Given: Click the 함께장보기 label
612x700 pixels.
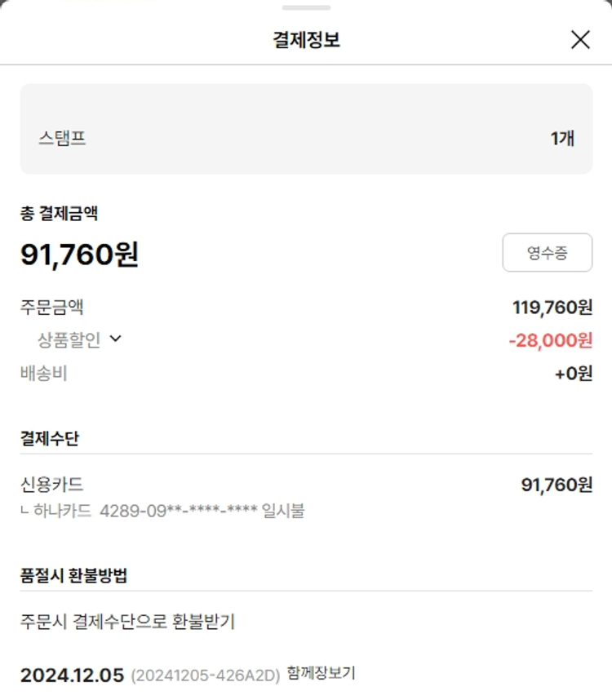Looking at the screenshot, I should coord(321,674).
